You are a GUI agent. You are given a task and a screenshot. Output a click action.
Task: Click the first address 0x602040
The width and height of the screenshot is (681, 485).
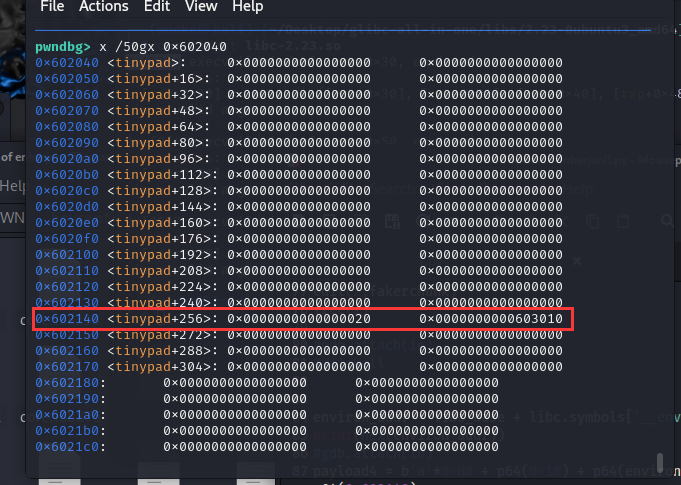point(67,63)
